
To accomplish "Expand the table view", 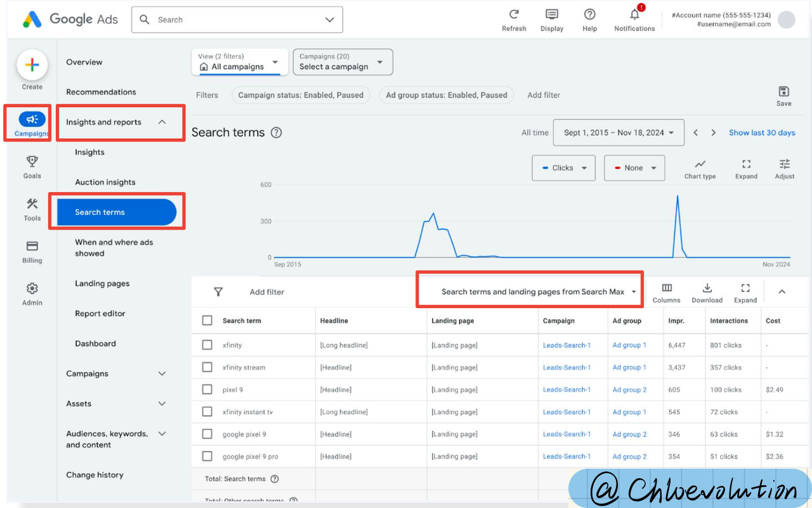I will 745,293.
